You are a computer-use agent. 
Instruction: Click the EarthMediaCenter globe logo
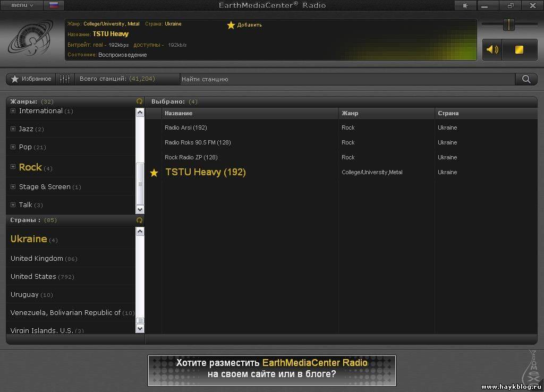coord(30,38)
